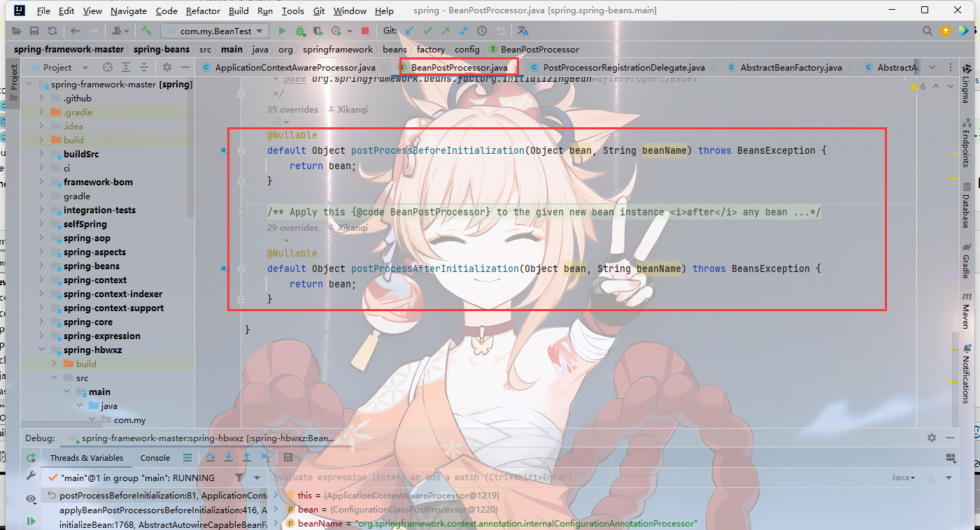This screenshot has width=980, height=530.
Task: Navigate back arrow in toolbar
Action: pyautogui.click(x=75, y=31)
